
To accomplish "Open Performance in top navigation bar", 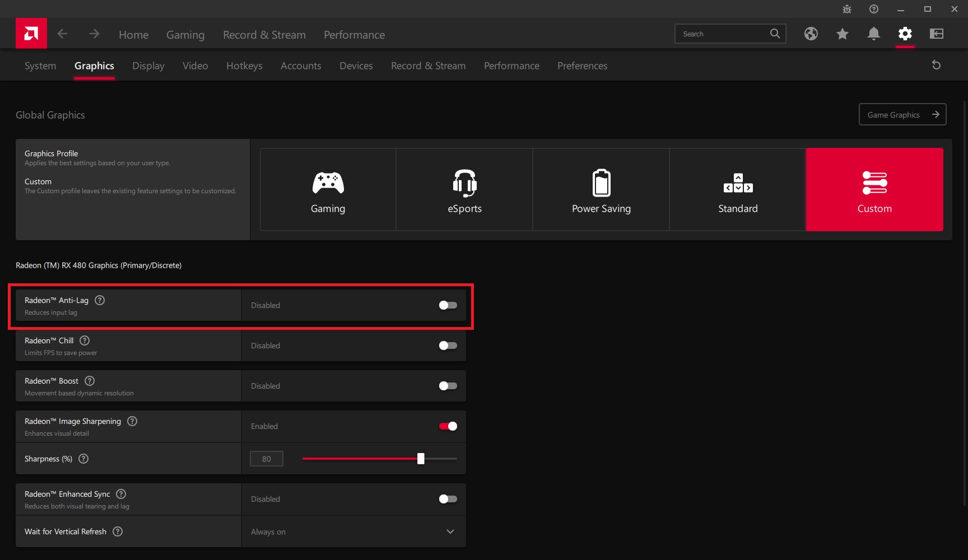I will point(354,35).
